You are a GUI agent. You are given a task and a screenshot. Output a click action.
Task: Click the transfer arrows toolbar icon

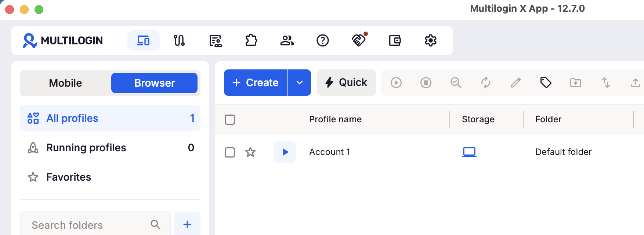point(606,83)
